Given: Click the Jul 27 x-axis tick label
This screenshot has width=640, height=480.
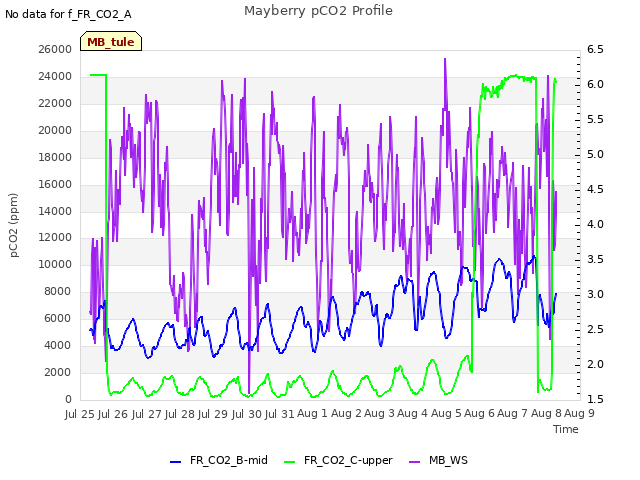Looking at the screenshot, I should (147, 414).
